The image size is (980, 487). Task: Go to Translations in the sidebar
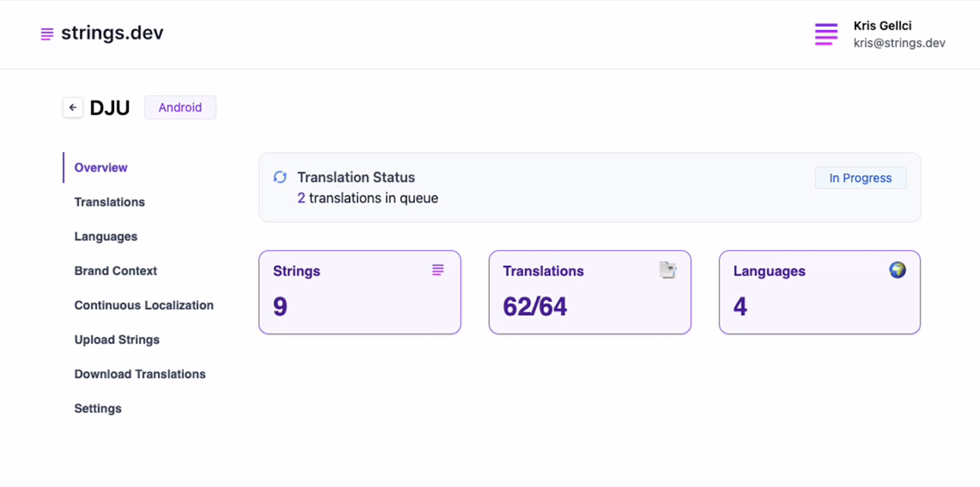click(x=110, y=202)
